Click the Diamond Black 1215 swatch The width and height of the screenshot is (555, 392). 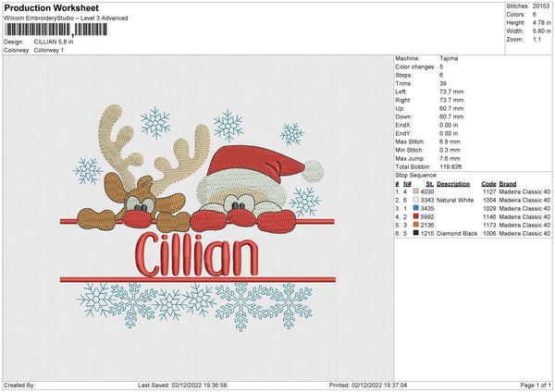(415, 233)
